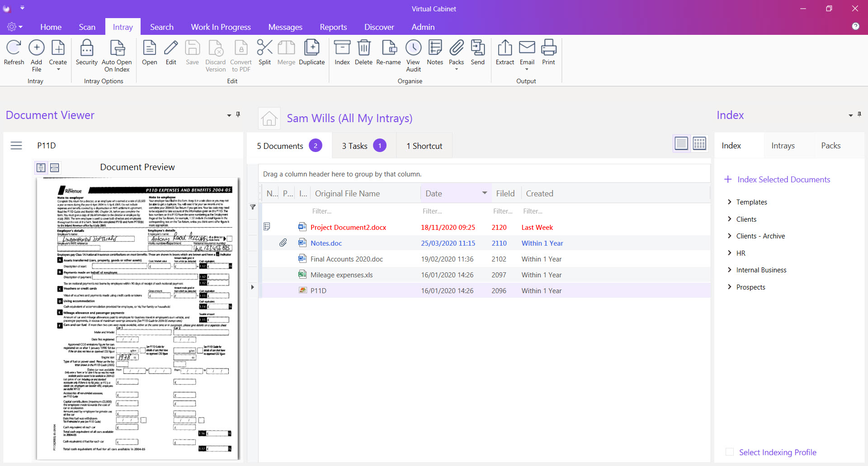Switch to the Intrays side tab
This screenshot has height=466, width=868.
(783, 145)
